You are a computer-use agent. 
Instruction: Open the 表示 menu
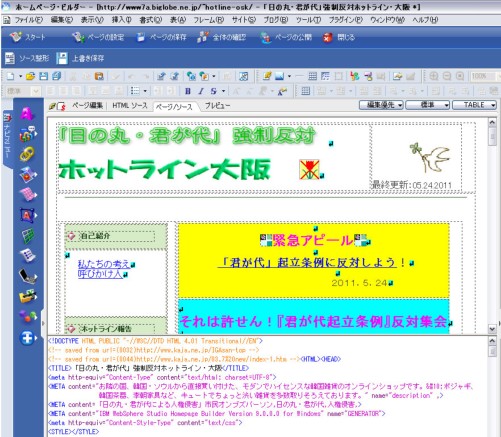coord(92,20)
